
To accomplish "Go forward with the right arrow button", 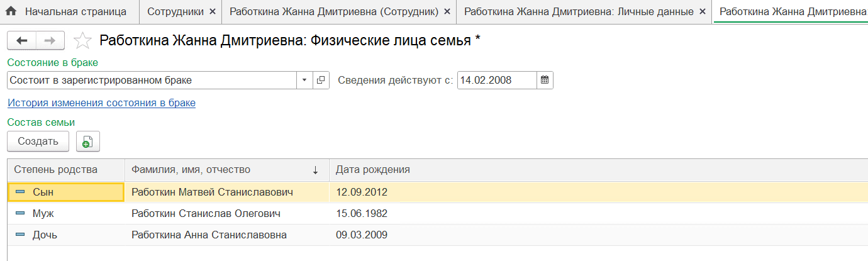I will click(50, 41).
